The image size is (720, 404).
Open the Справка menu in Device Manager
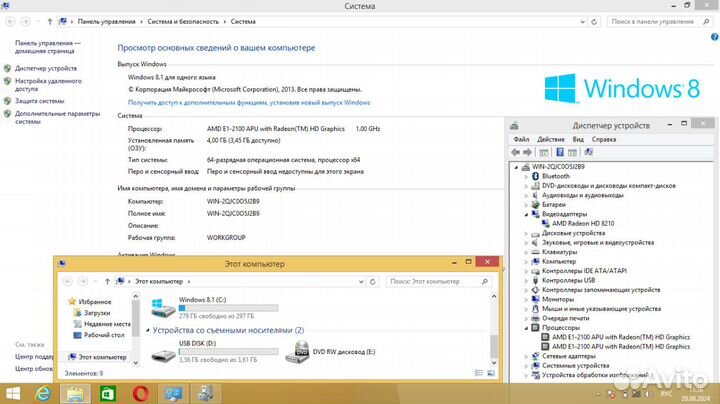tap(604, 139)
